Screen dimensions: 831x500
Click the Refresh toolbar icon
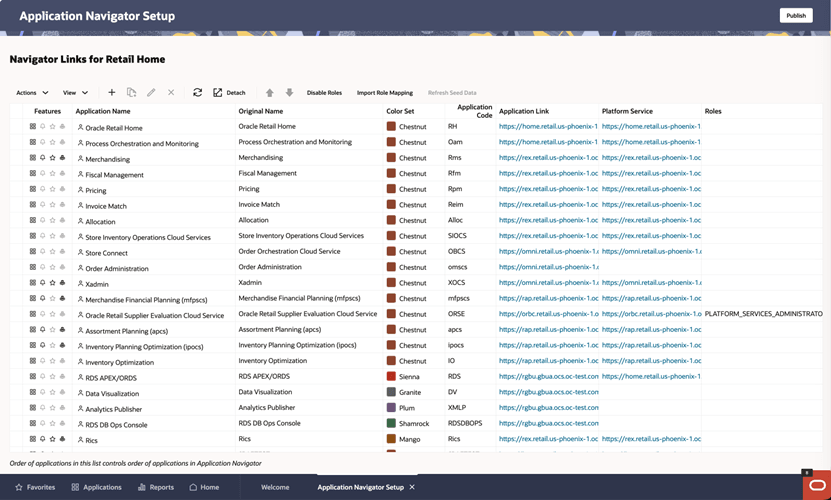pos(197,92)
